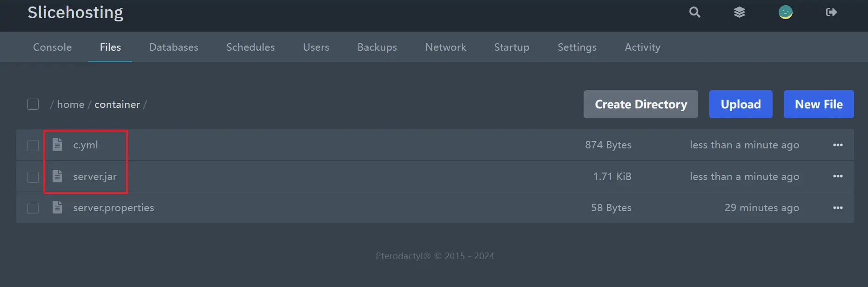The width and height of the screenshot is (868, 287).
Task: Switch to the Console tab
Action: [52, 47]
